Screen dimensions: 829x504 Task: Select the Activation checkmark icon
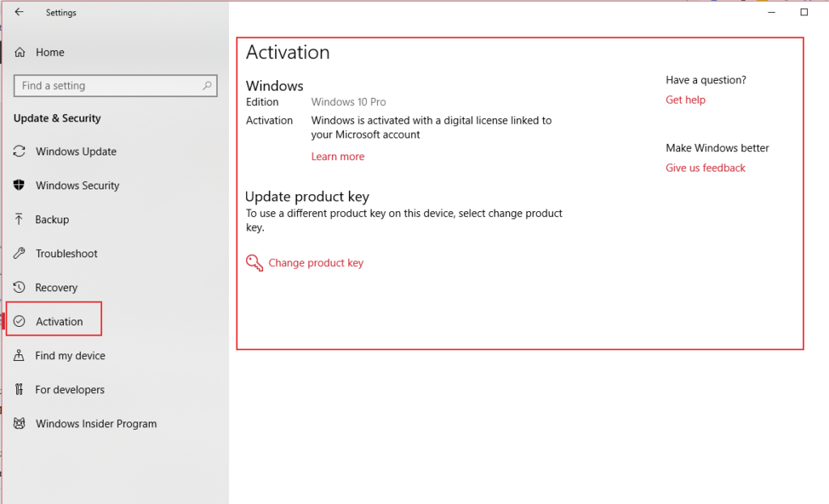click(19, 321)
